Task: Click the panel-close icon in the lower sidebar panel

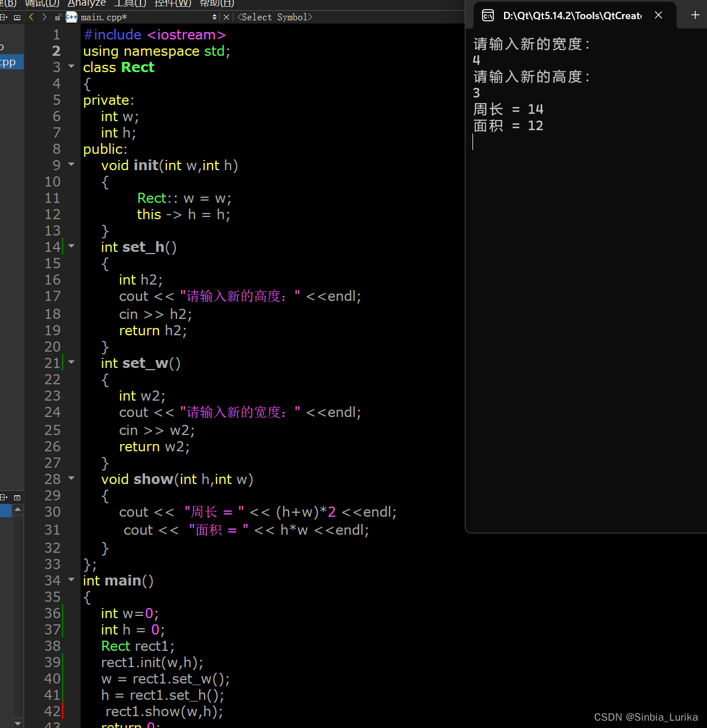Action: (x=17, y=498)
